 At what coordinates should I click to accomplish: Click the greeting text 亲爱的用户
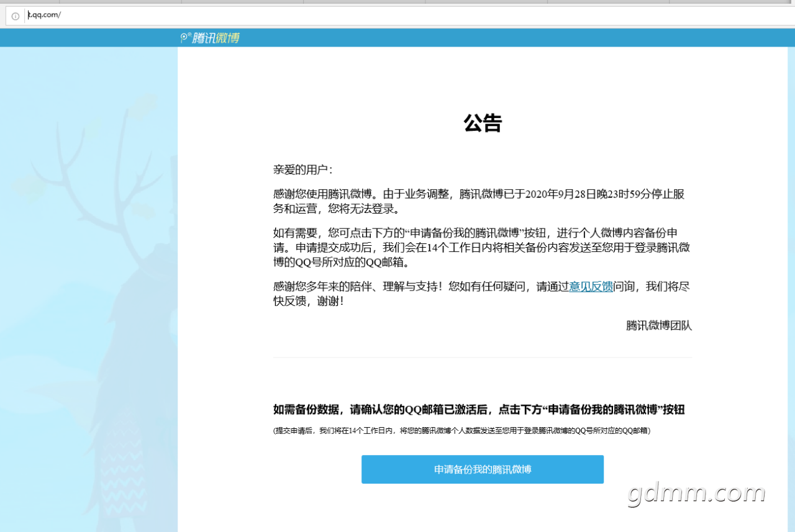[304, 170]
